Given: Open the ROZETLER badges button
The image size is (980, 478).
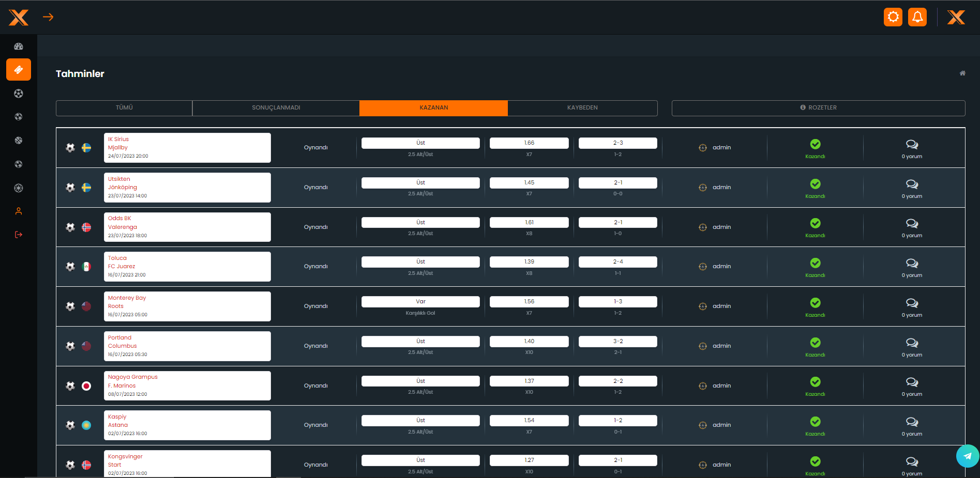Looking at the screenshot, I should point(818,108).
